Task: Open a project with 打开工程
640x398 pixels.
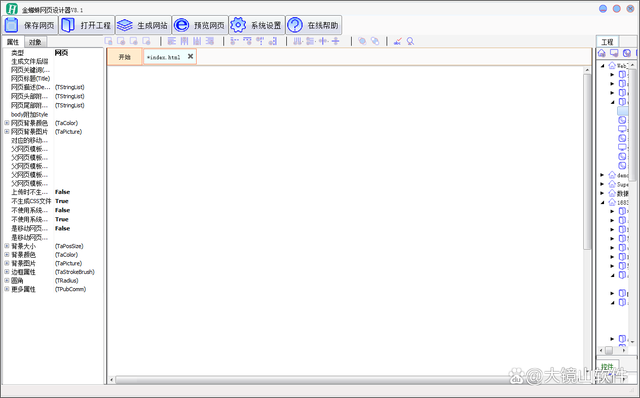Action: 87,25
